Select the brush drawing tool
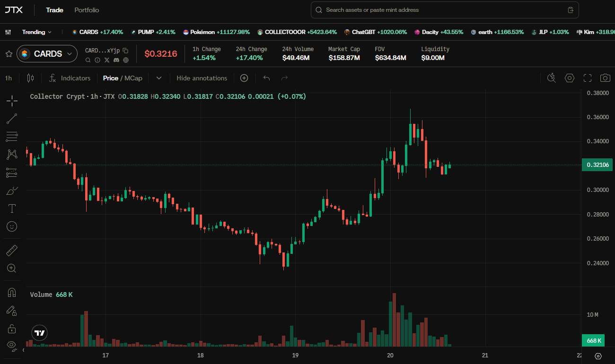Viewport: 615px width, 364px height. click(x=12, y=191)
